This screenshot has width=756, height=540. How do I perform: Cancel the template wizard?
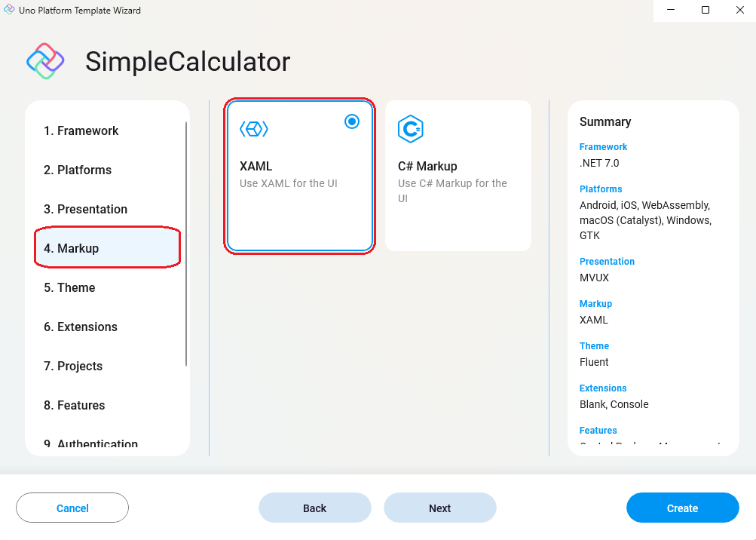(72, 508)
